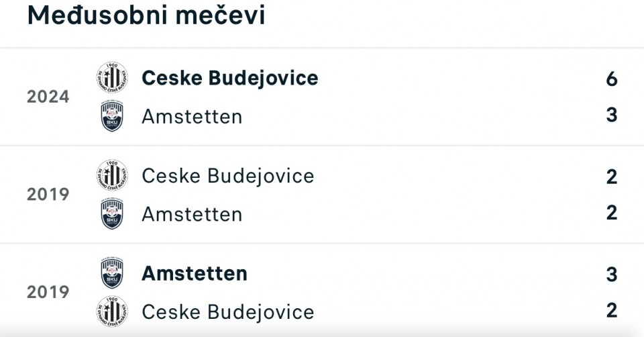644x337 pixels.
Task: Click the Međusobni mečevi heading
Action: pos(146,15)
